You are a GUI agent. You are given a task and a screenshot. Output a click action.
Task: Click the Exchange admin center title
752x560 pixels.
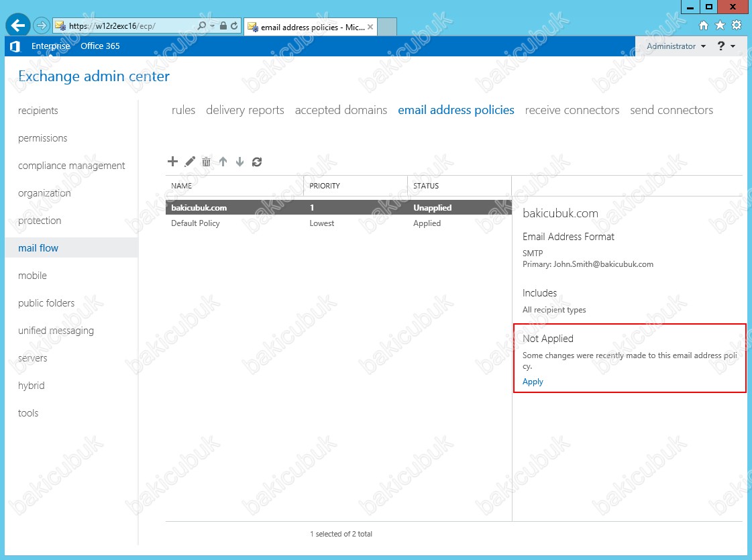pos(94,76)
